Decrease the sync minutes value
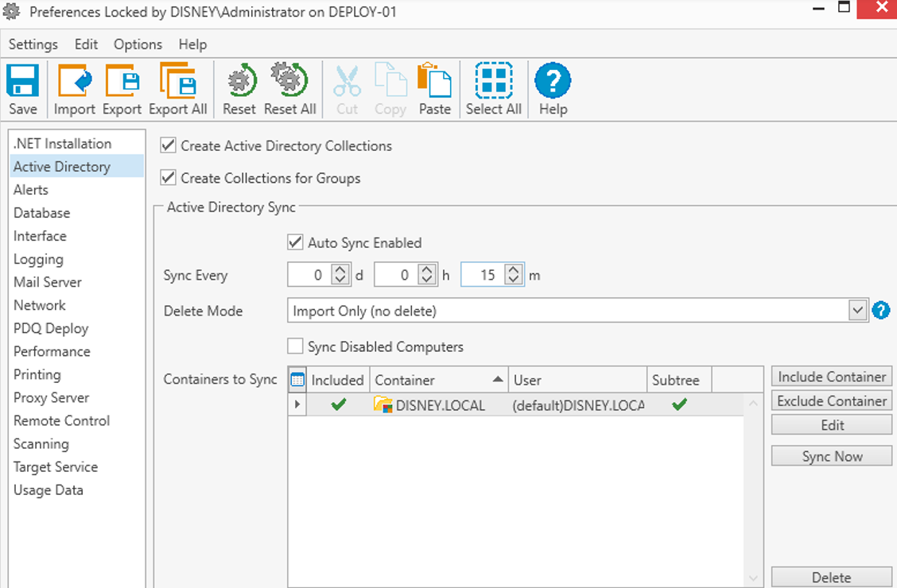Image resolution: width=897 pixels, height=588 pixels. tap(514, 280)
